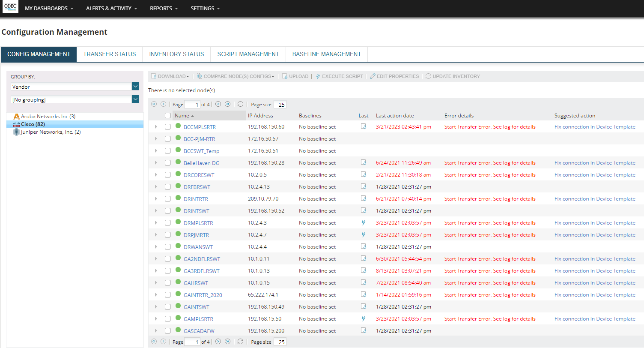Go to next page in top pager
This screenshot has width=644, height=348.
(218, 104)
